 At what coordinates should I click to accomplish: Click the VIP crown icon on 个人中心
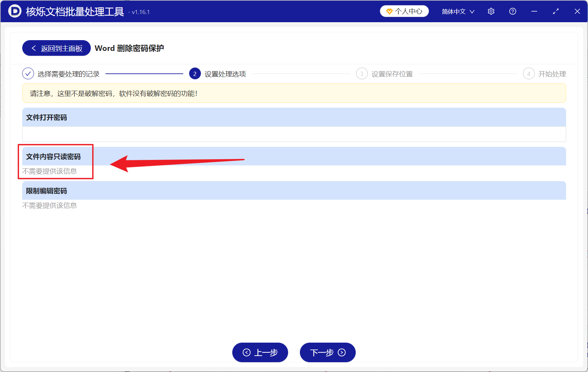[389, 11]
